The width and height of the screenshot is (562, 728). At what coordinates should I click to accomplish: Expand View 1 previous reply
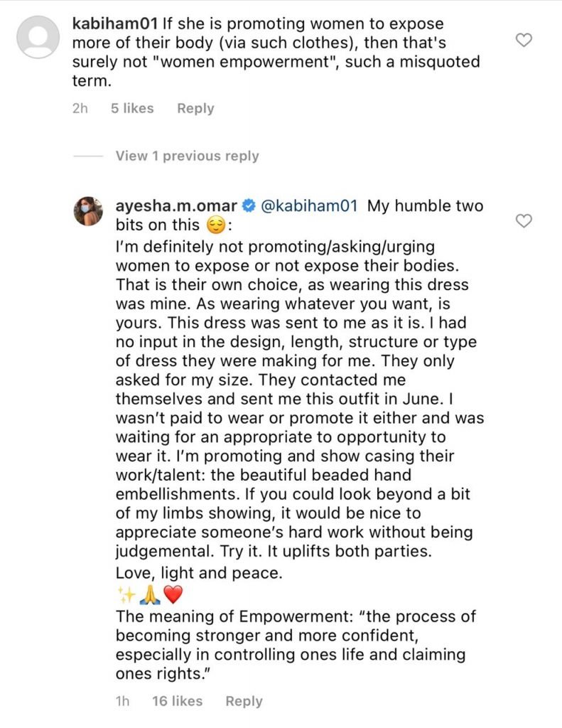187,156
